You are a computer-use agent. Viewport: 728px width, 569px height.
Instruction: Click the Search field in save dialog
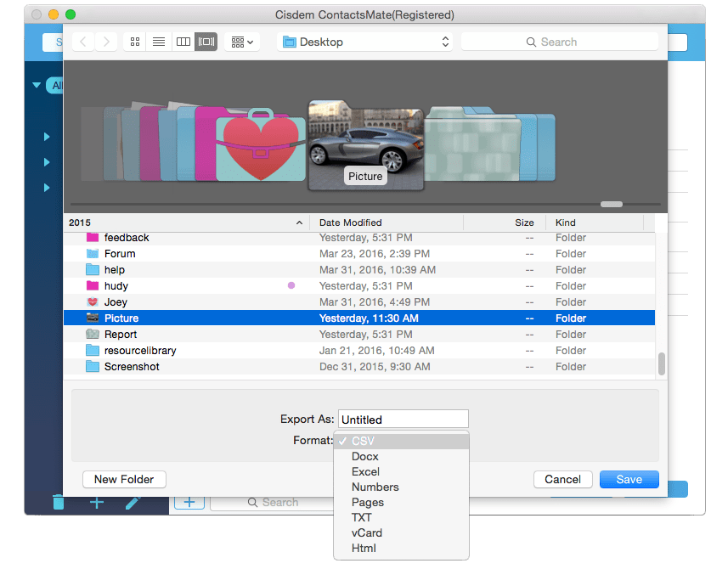point(560,42)
